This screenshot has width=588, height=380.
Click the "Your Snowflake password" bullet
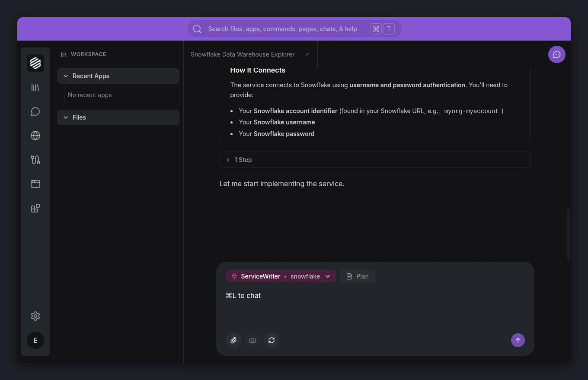[277, 134]
